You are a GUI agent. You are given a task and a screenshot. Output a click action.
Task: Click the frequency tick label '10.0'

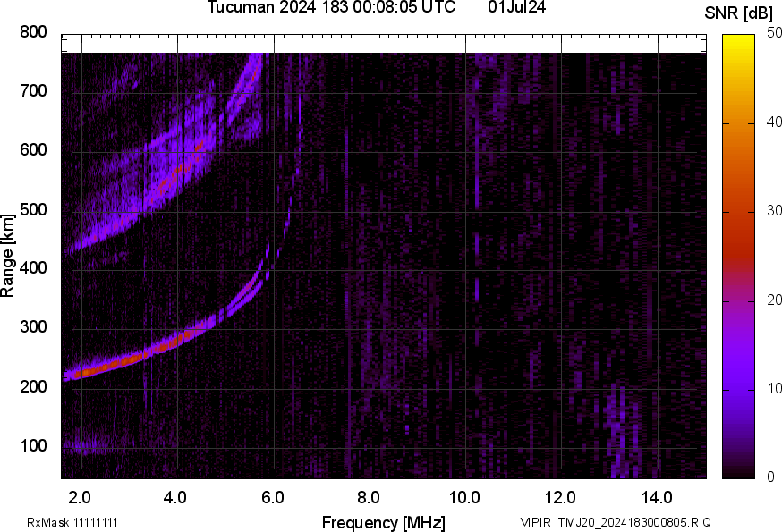point(464,498)
